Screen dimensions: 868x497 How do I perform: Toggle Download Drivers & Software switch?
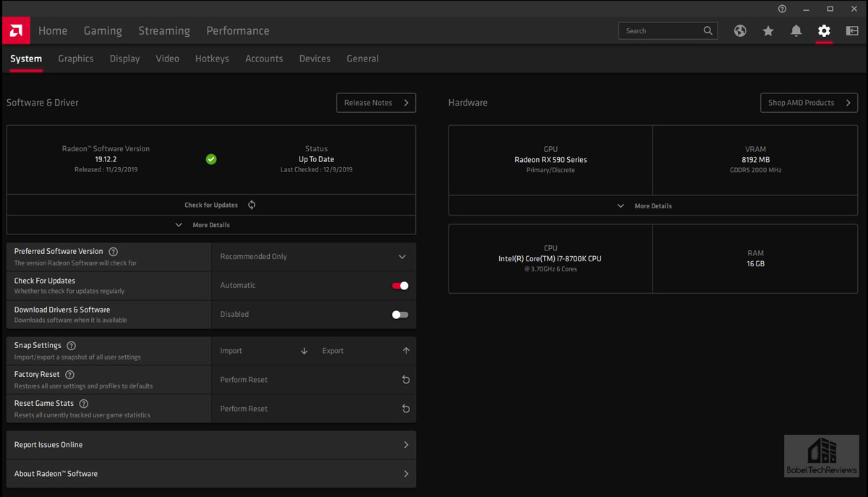[400, 315]
